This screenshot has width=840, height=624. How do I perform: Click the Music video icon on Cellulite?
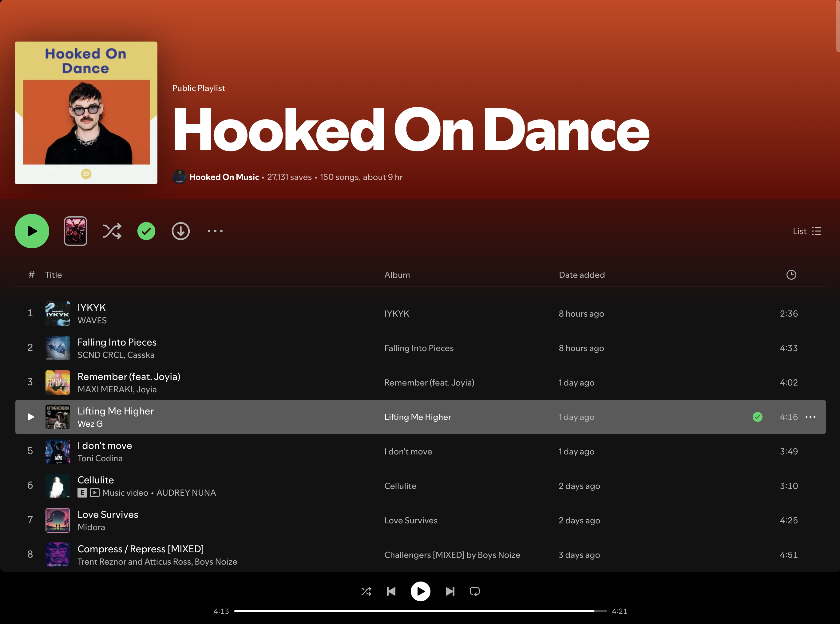point(95,493)
